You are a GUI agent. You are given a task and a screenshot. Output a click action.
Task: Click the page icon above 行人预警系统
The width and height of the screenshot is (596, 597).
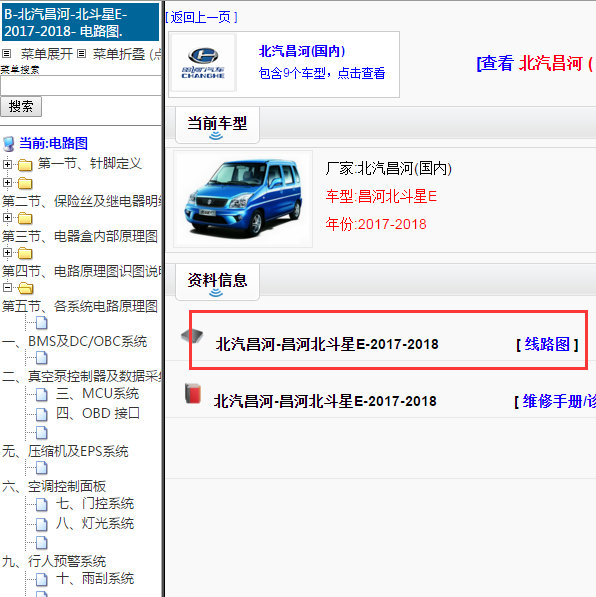click(42, 543)
